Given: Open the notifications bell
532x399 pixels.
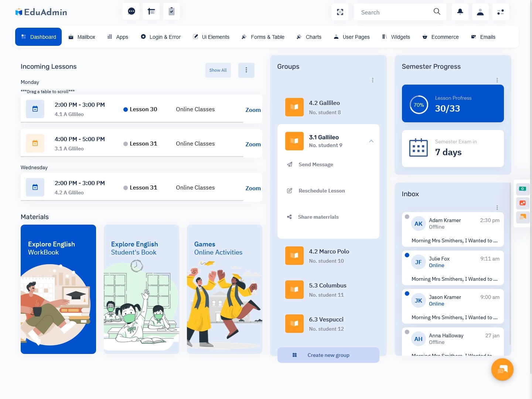Looking at the screenshot, I should pyautogui.click(x=460, y=12).
